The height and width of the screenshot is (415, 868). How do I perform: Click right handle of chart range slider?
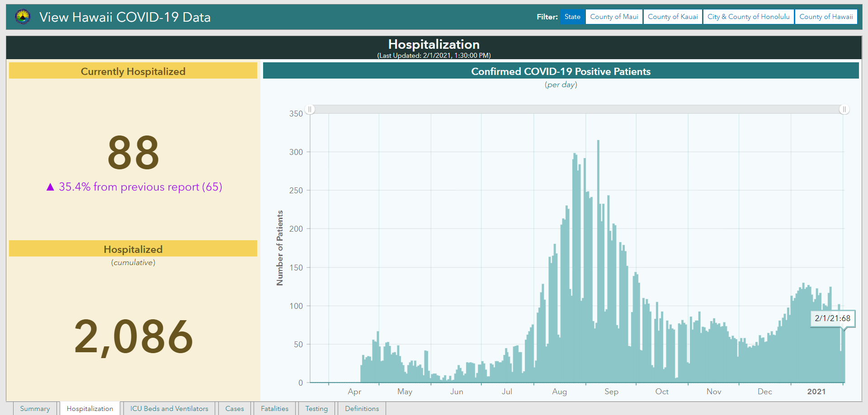pyautogui.click(x=844, y=109)
